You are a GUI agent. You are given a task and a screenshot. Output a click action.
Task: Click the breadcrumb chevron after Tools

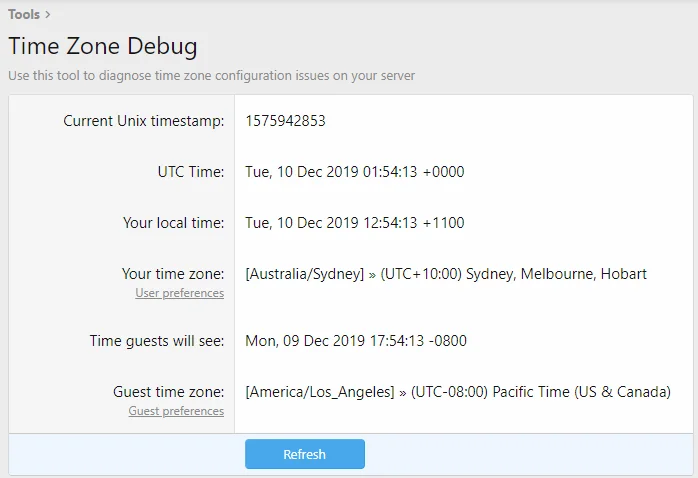pyautogui.click(x=48, y=14)
